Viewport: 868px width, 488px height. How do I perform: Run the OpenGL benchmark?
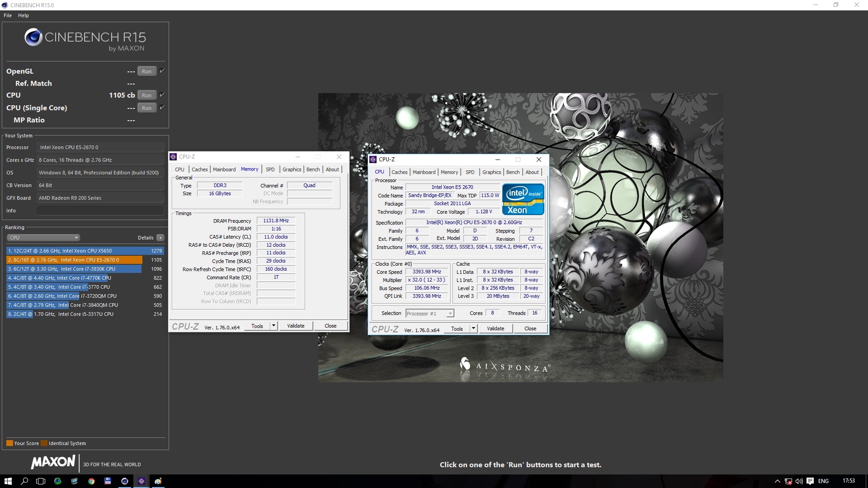click(146, 71)
